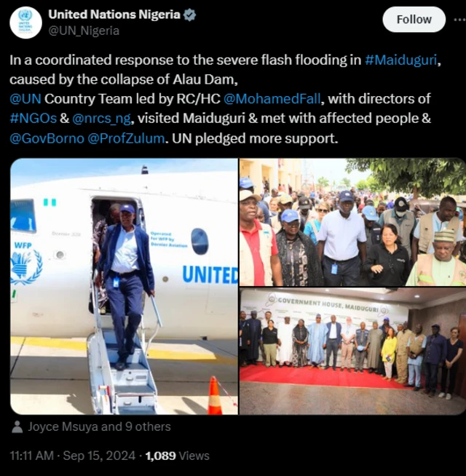Open the #Maiduguri hashtag
The image size is (466, 476).
click(x=400, y=60)
